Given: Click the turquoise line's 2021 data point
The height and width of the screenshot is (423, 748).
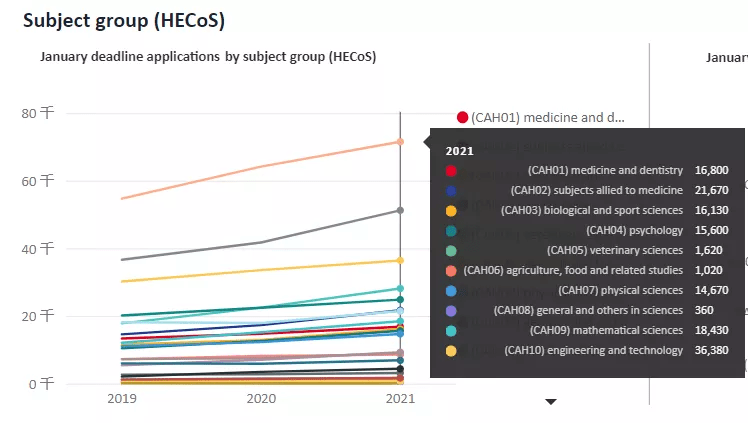Looking at the screenshot, I should pos(400,289).
